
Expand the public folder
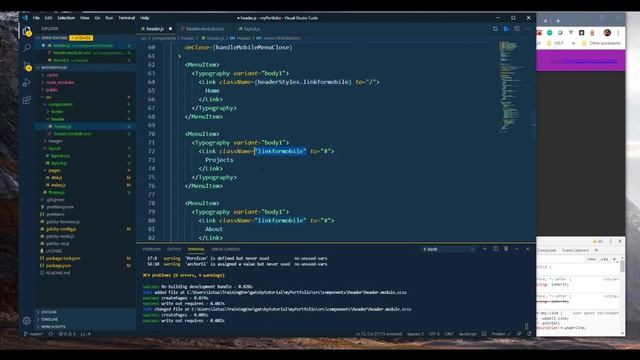(x=51, y=90)
